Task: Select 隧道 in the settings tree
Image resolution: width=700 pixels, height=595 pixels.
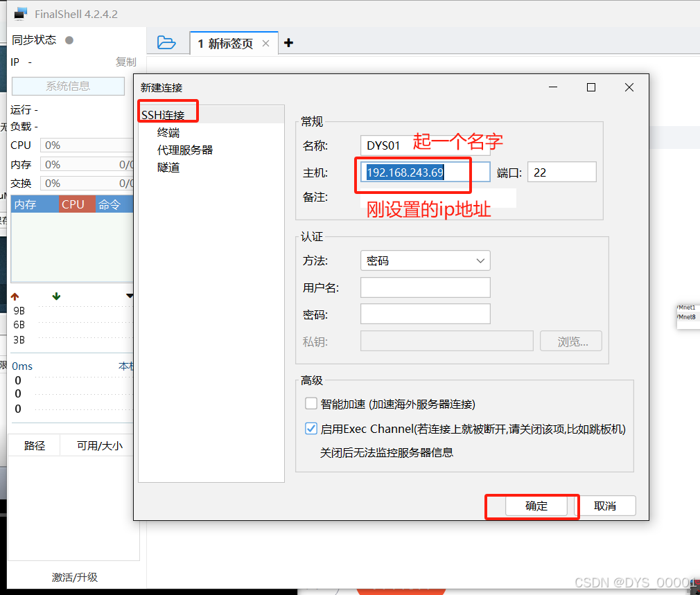Action: pos(168,167)
